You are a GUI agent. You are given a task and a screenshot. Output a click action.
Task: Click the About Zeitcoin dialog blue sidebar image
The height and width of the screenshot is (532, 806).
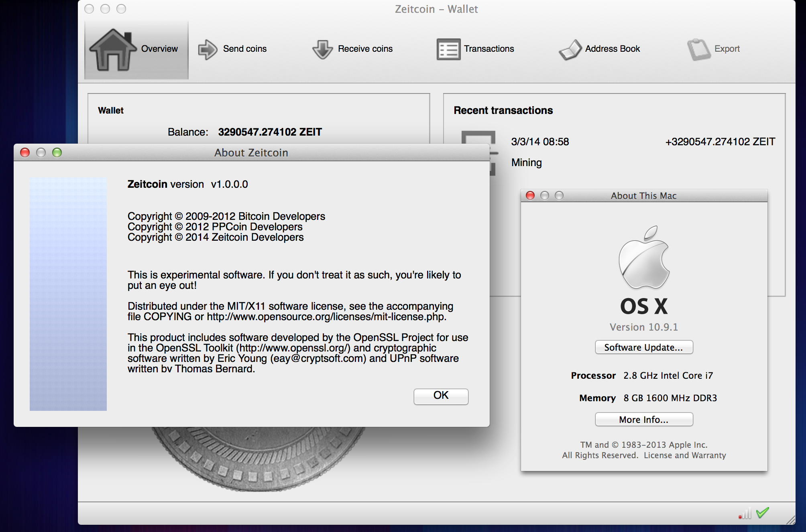[x=68, y=294]
